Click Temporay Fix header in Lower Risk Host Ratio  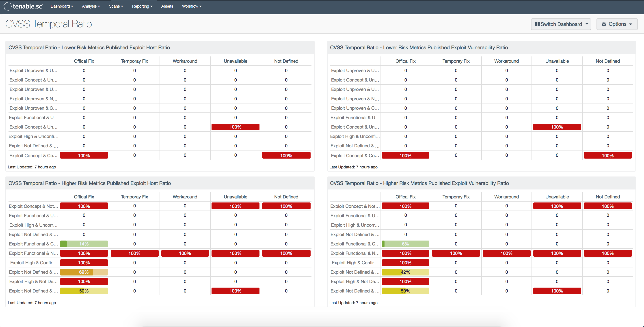[x=134, y=61]
